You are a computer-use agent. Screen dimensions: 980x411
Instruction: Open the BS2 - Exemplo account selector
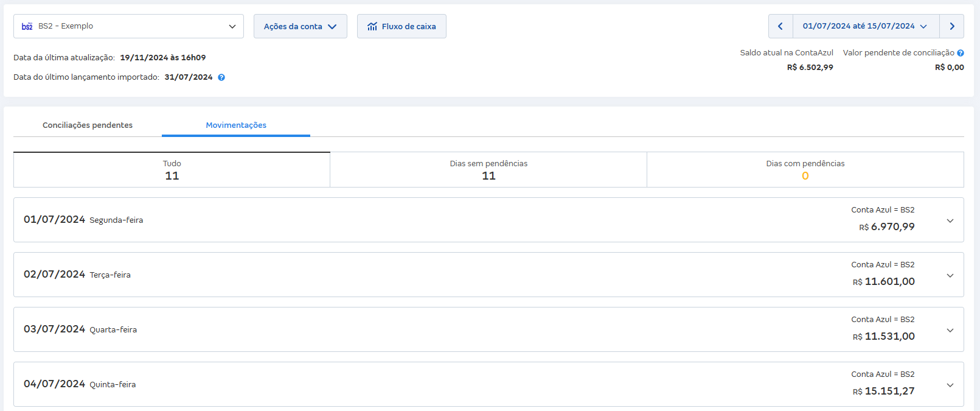point(128,26)
